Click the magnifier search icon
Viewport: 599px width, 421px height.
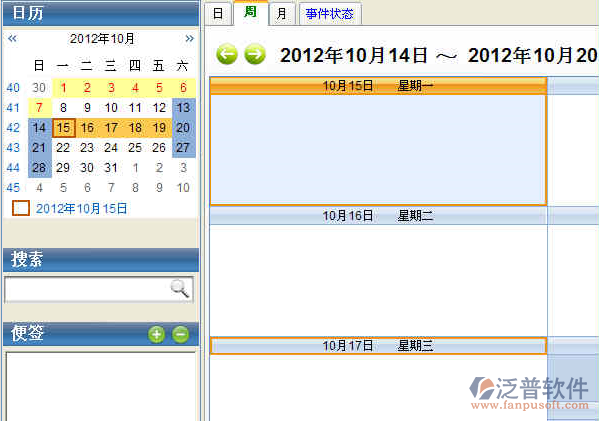pos(179,288)
